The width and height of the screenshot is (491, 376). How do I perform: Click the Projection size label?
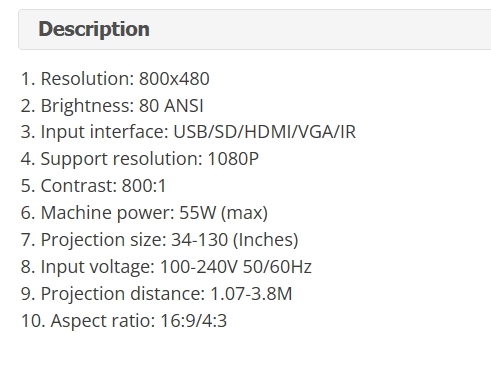(x=104, y=240)
